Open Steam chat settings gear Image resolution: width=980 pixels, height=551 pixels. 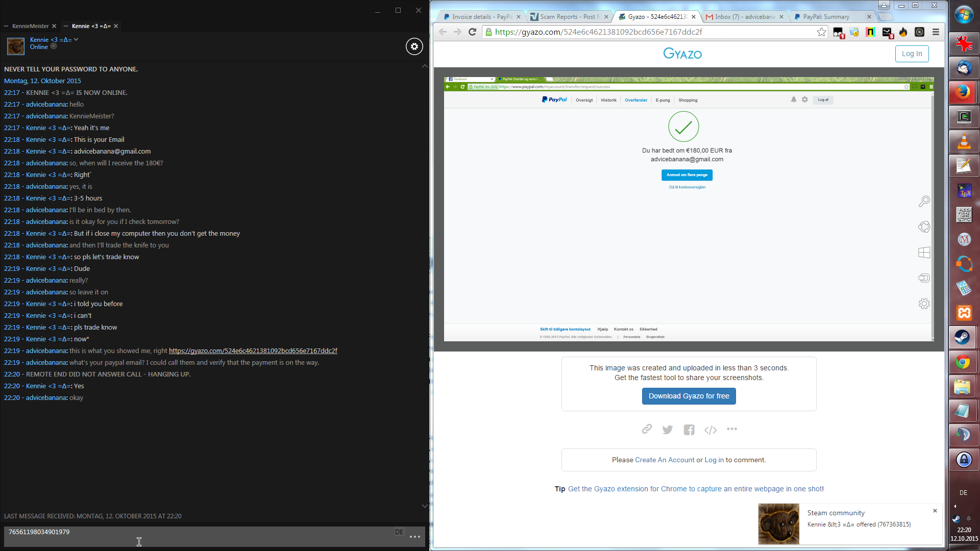click(x=414, y=46)
